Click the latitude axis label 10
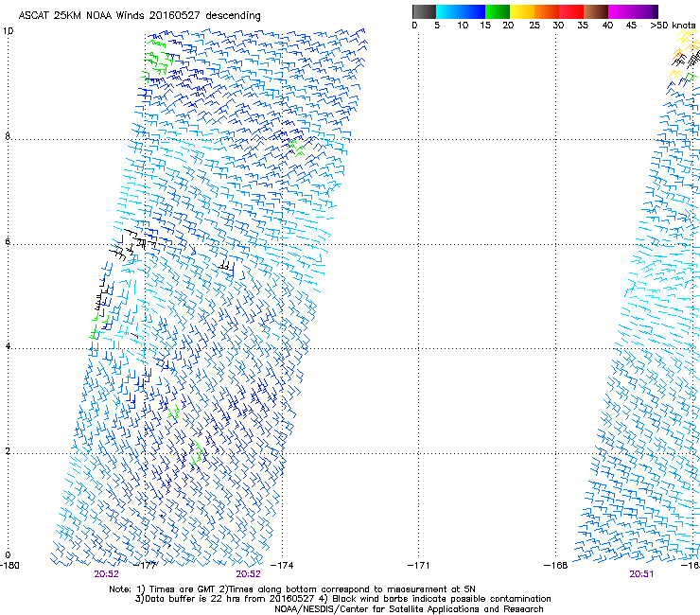Screen dimensions: 700x615 8,31
